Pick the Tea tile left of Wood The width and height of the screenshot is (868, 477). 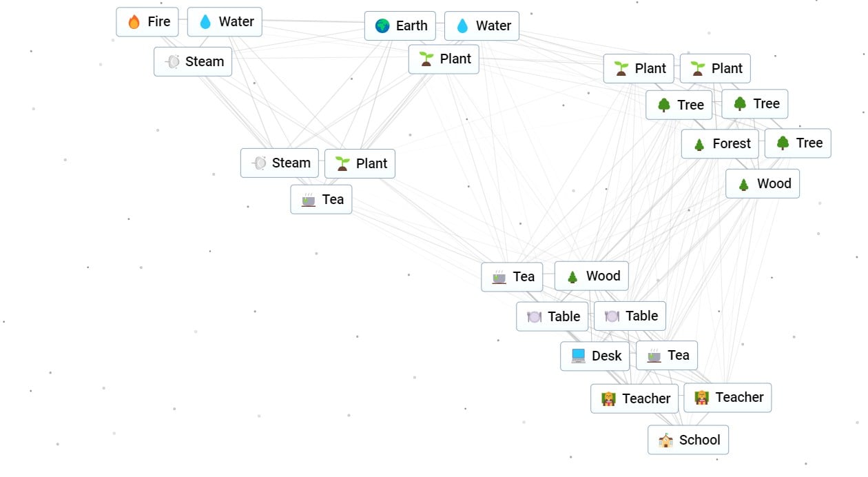512,277
